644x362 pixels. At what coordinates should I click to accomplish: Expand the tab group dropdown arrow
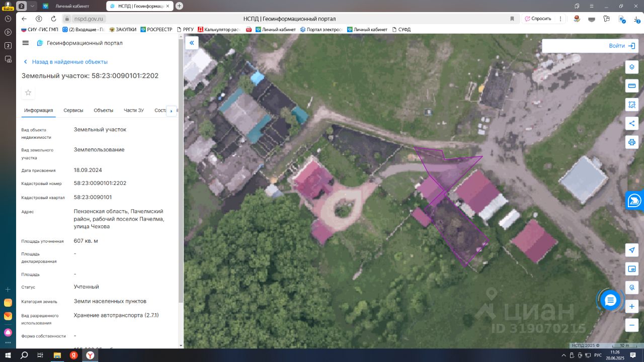click(33, 6)
